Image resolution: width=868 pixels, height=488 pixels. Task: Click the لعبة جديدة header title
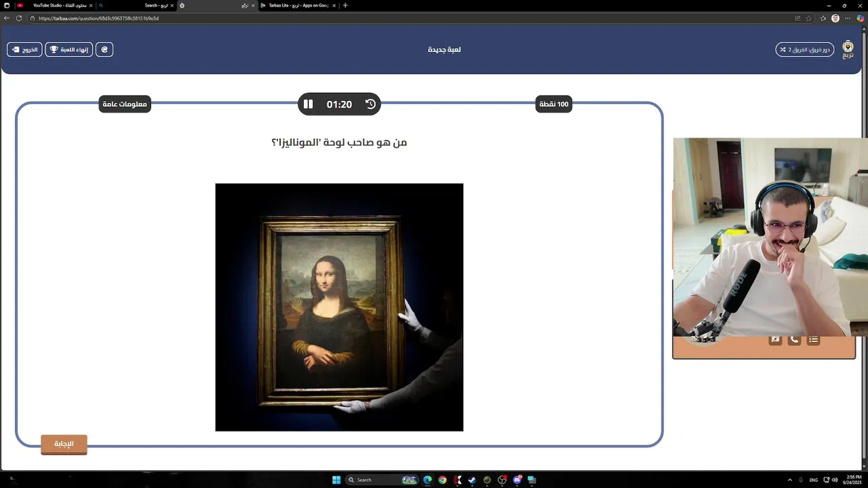pyautogui.click(x=444, y=49)
